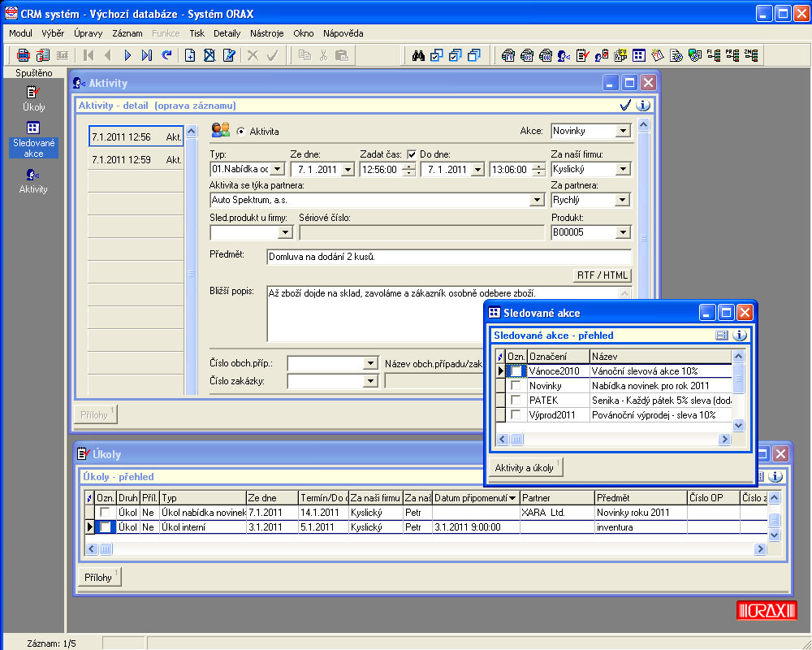Click the RTF / HTML button
This screenshot has height=650, width=812.
tap(602, 275)
